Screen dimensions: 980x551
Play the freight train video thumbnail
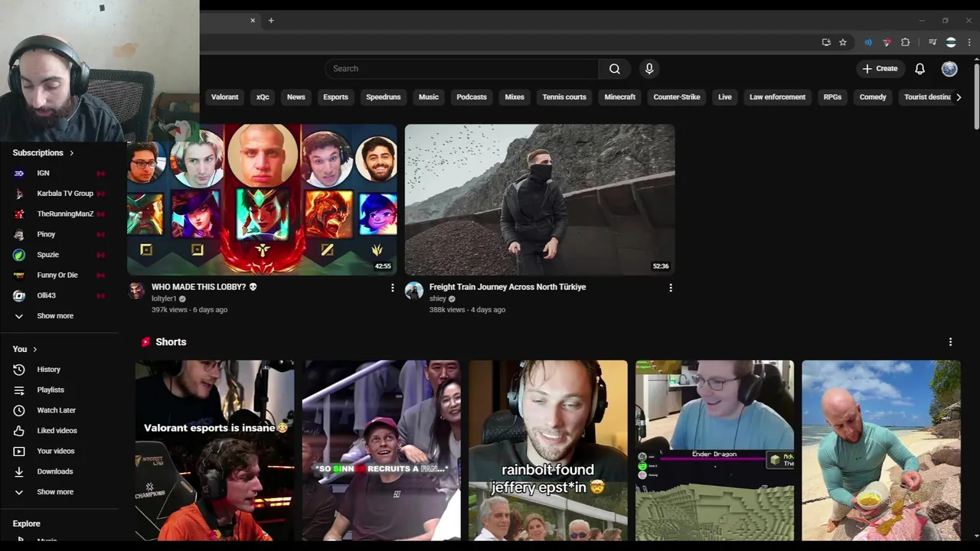(540, 200)
